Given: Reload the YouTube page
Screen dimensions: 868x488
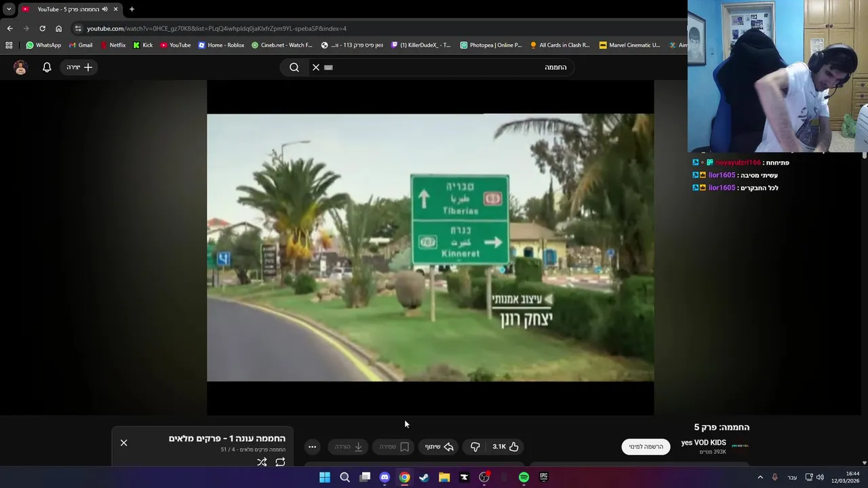Looking at the screenshot, I should point(42,28).
